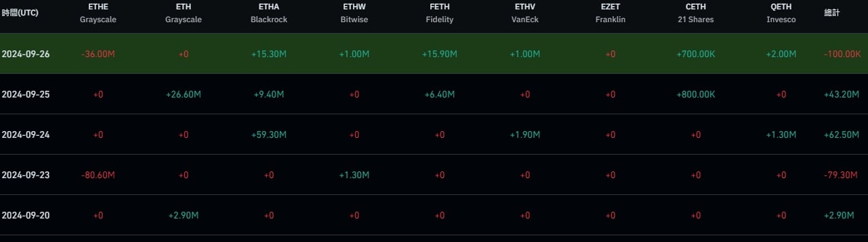Select the -80.60M Grayscale outflow cell

click(98, 175)
